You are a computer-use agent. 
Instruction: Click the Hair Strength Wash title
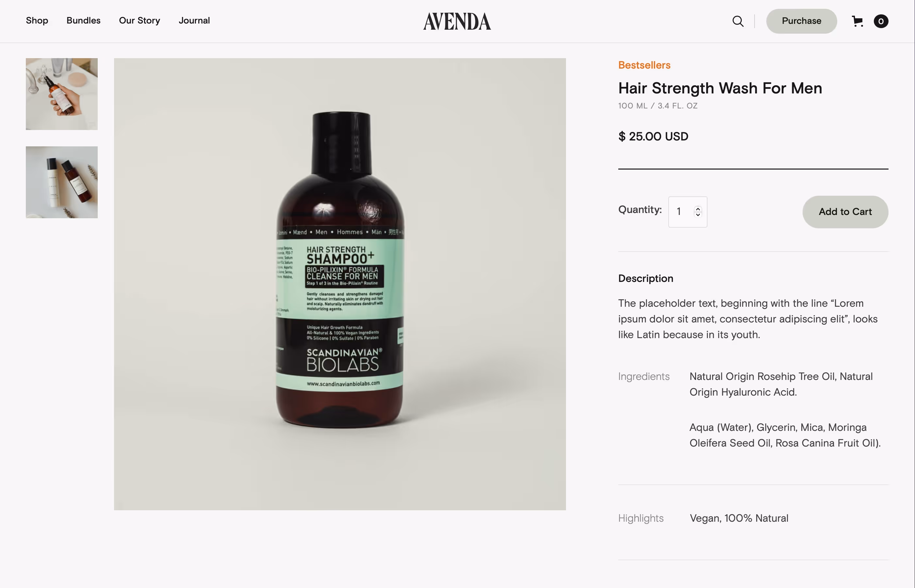click(720, 88)
